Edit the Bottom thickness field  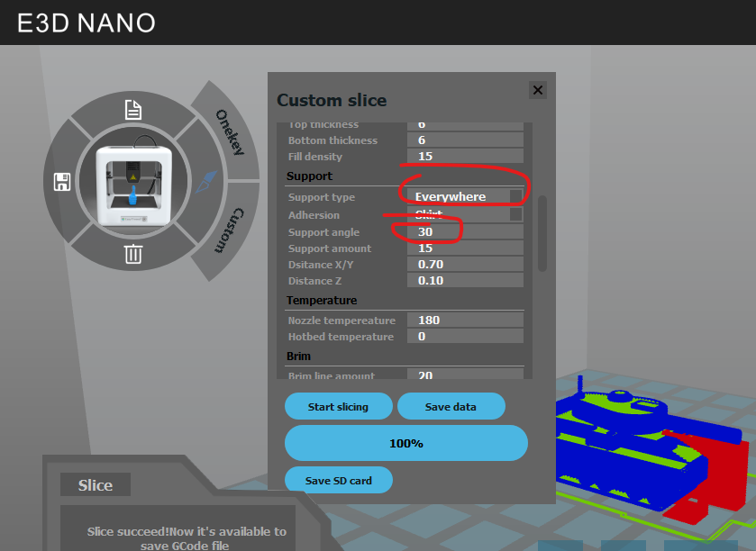coord(465,140)
